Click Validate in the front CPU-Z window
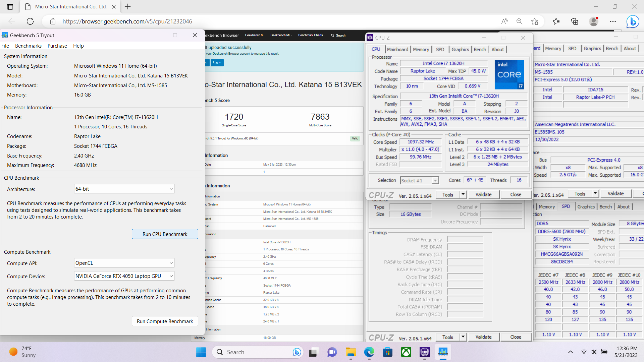Viewport: 644px width, 362px height. point(483,194)
